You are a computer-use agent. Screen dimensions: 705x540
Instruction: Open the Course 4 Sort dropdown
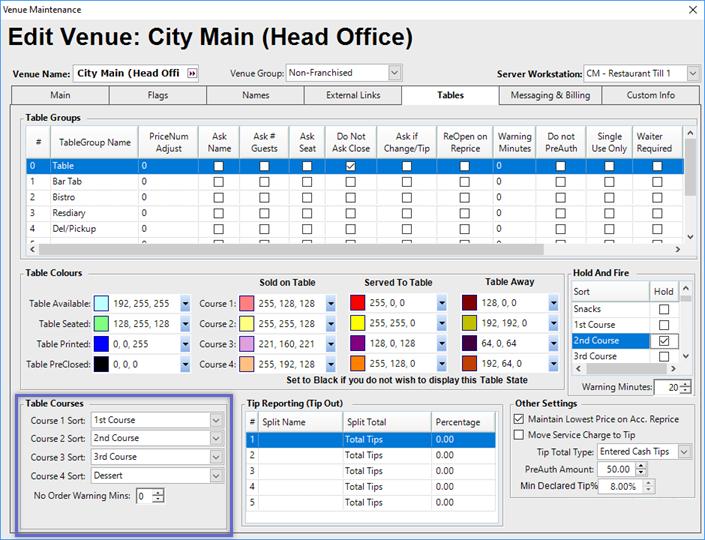click(x=216, y=476)
